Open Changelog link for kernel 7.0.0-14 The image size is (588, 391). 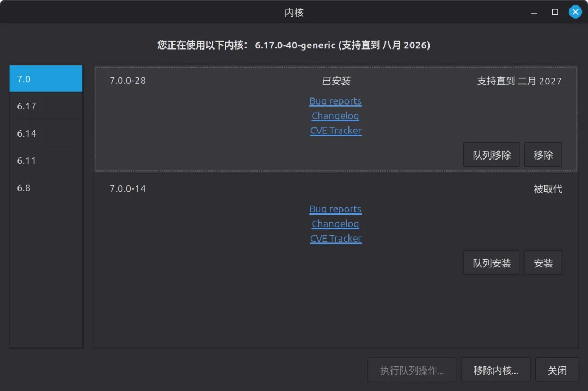click(x=335, y=224)
